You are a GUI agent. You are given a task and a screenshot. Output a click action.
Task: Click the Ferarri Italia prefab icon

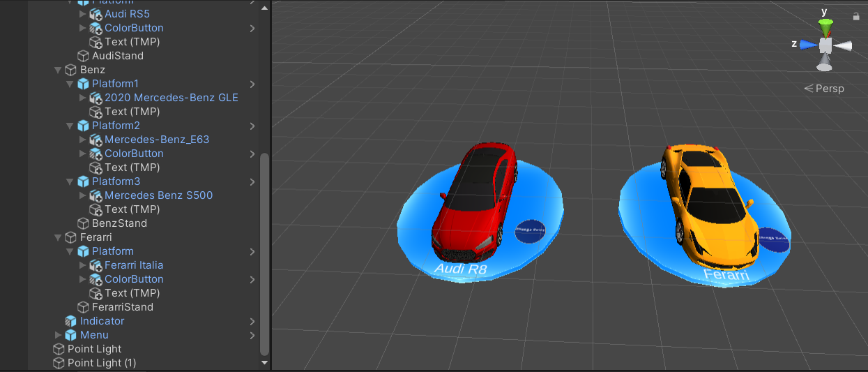96,265
